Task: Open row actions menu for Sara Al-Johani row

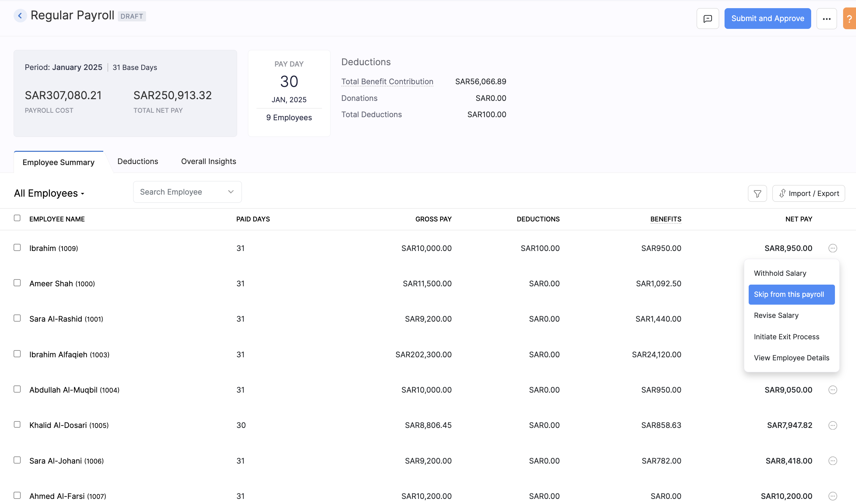Action: pos(833,461)
